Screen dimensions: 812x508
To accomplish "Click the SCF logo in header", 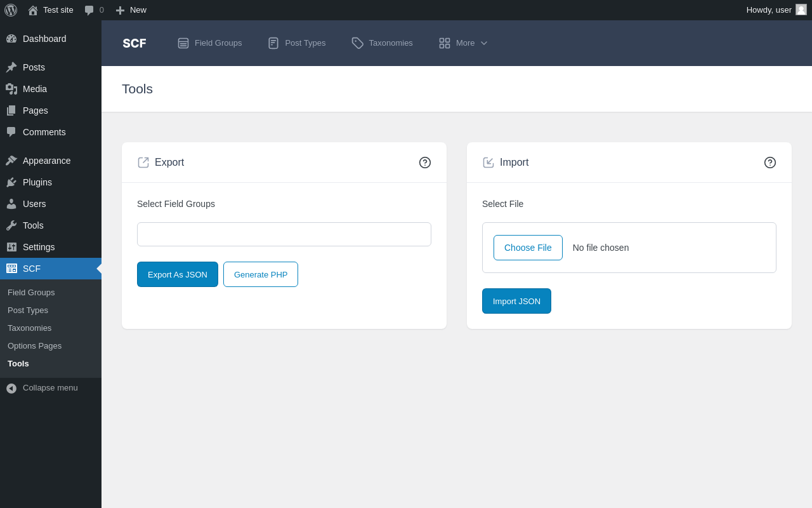I will [134, 43].
